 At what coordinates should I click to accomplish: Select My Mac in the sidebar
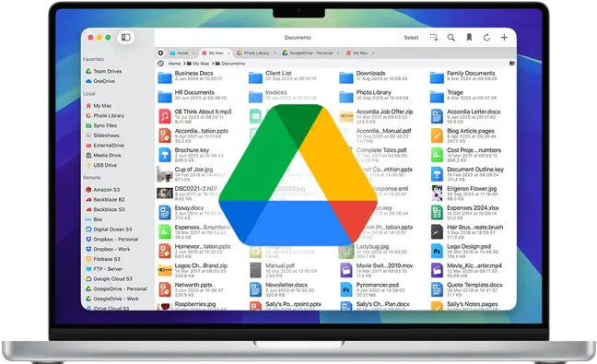(x=99, y=105)
